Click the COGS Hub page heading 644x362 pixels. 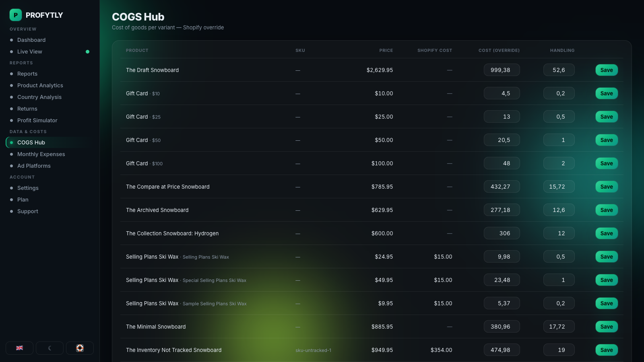pos(138,17)
